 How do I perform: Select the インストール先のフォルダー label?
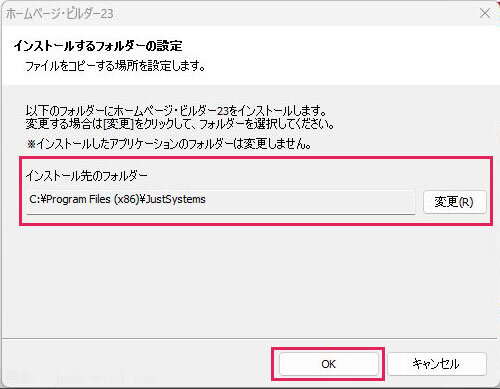pos(87,176)
